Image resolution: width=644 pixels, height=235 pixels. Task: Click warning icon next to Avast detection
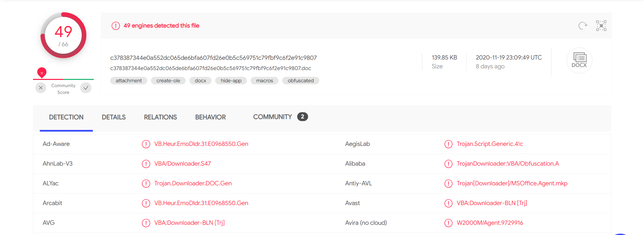pyautogui.click(x=448, y=203)
